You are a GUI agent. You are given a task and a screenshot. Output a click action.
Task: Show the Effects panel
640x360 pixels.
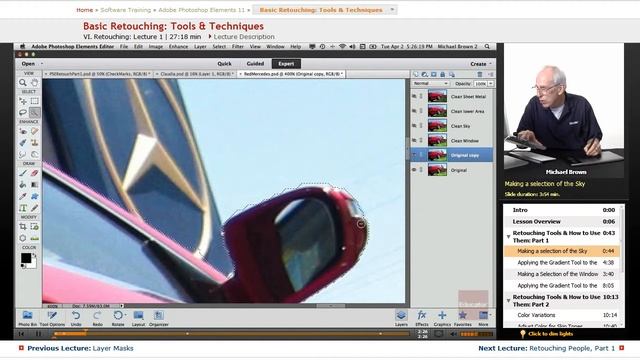(422, 318)
